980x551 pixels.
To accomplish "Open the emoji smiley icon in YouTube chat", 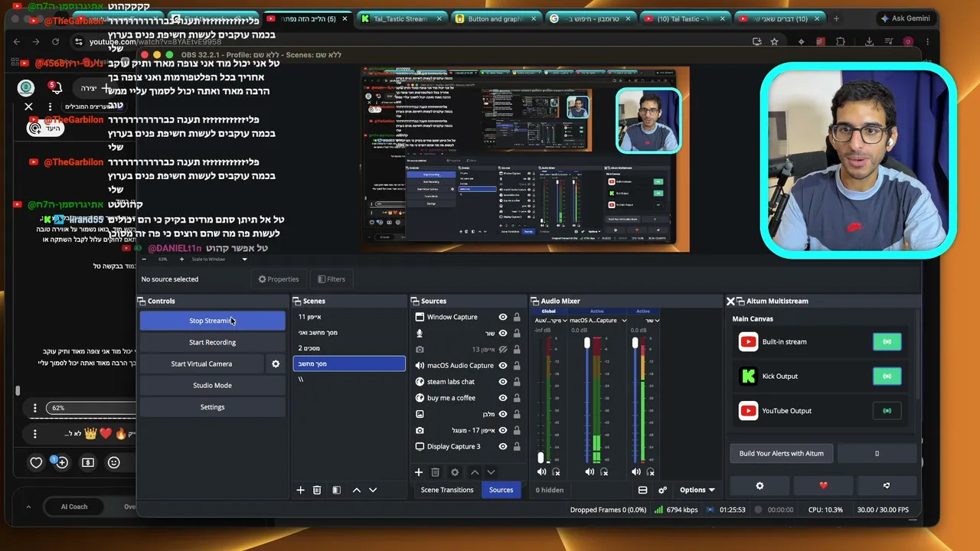I will pos(114,462).
